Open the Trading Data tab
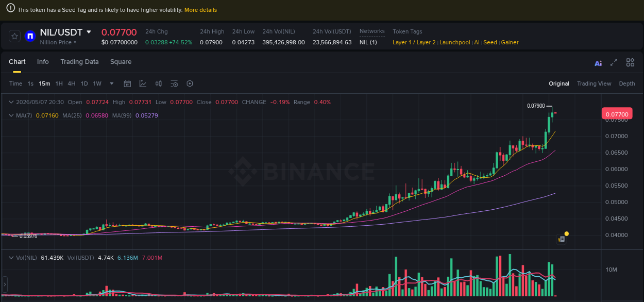The width and height of the screenshot is (644, 302). [79, 62]
